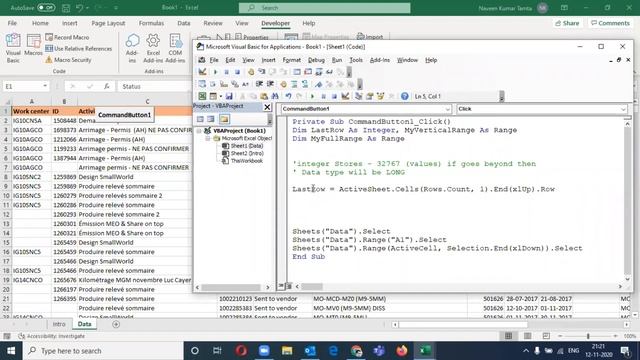Click the Excel zoom slider handle

(588, 336)
